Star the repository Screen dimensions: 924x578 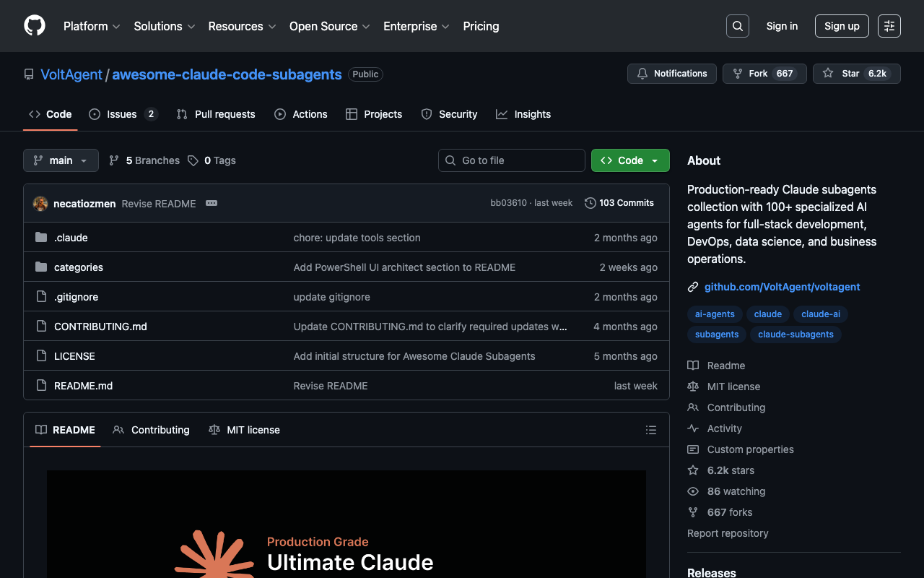point(856,74)
